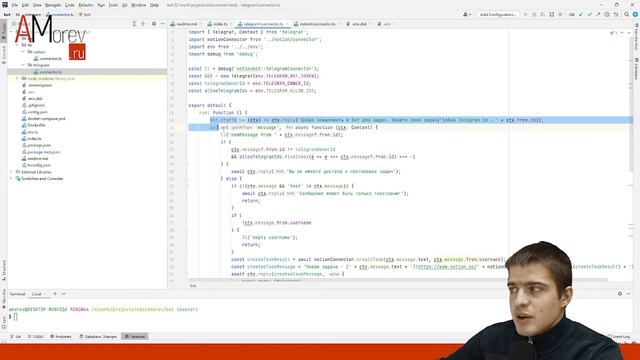Viewport: 640px width, 360px height.
Task: Expand External Libraries node
Action: 11,172
